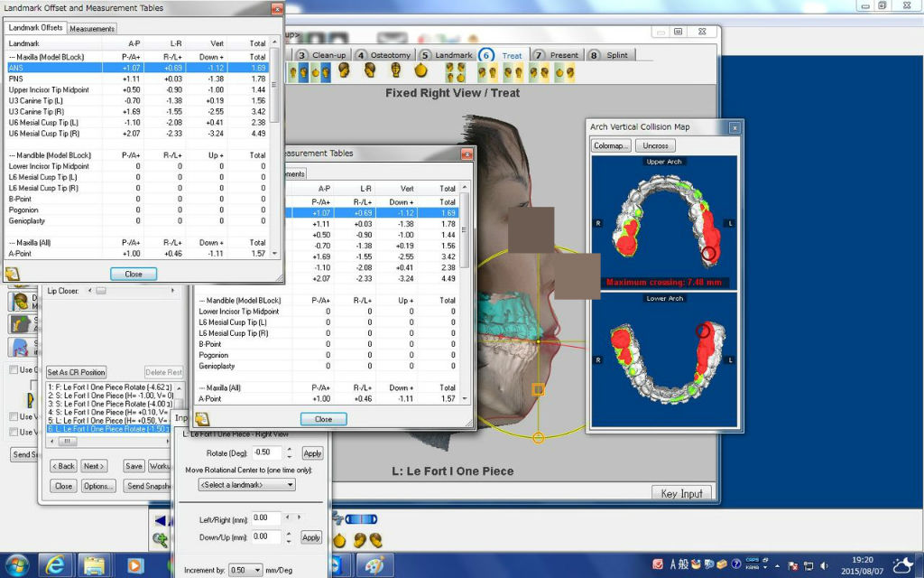Click the zoom-in magnifier icon in bottom toolbar
This screenshot has width=924, height=578.
coord(161,538)
